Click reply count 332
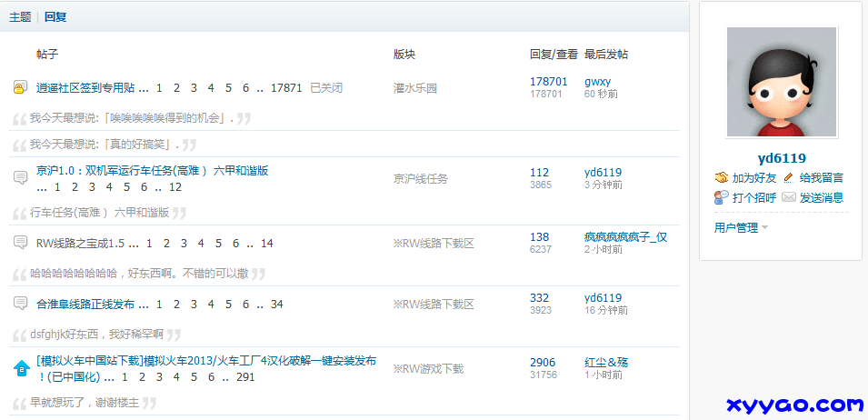The height and width of the screenshot is (420, 868). click(x=539, y=298)
